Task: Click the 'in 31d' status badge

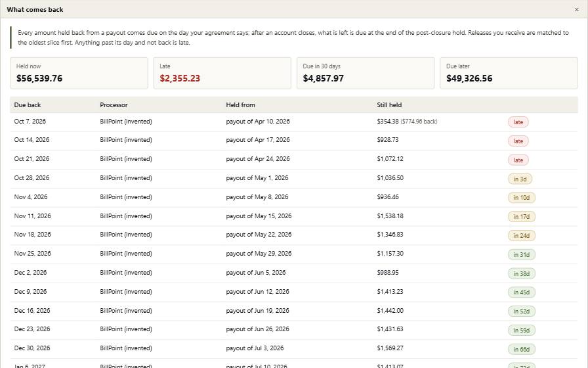Action: (x=522, y=254)
